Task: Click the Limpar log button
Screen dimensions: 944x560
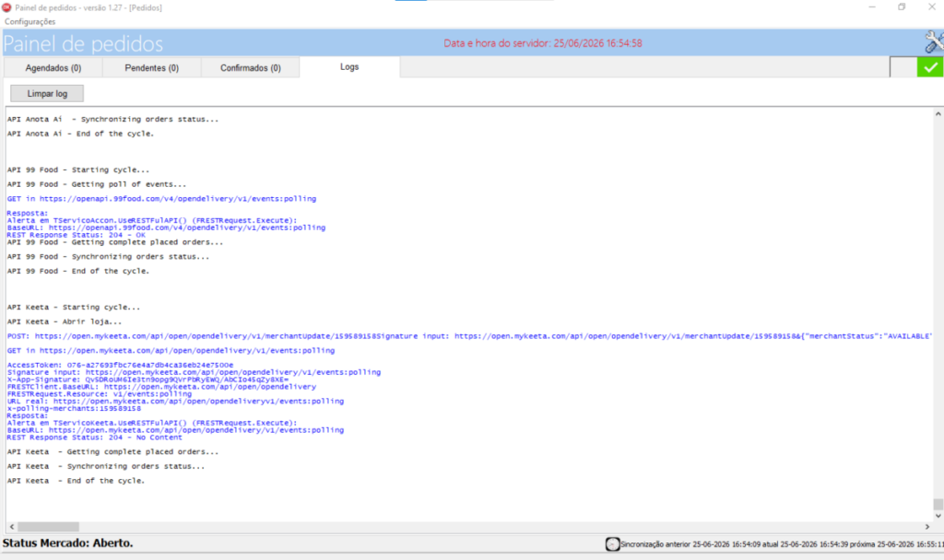Action: click(47, 94)
